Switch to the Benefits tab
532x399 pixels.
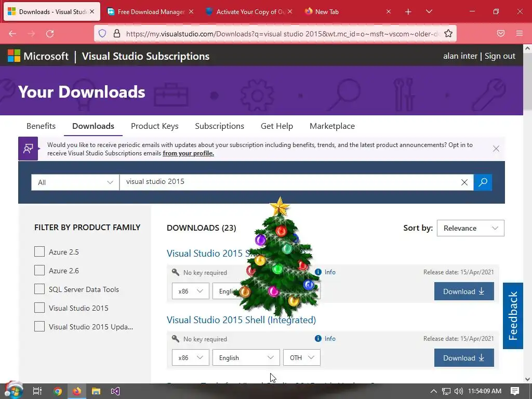pos(41,126)
